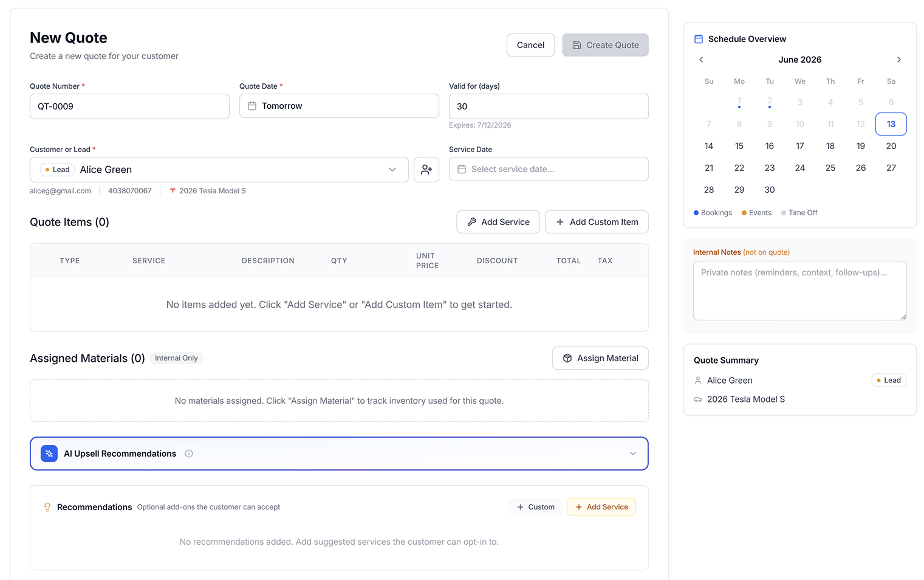Click the calendar icon in Quote Date field
The width and height of the screenshot is (924, 580).
point(252,106)
